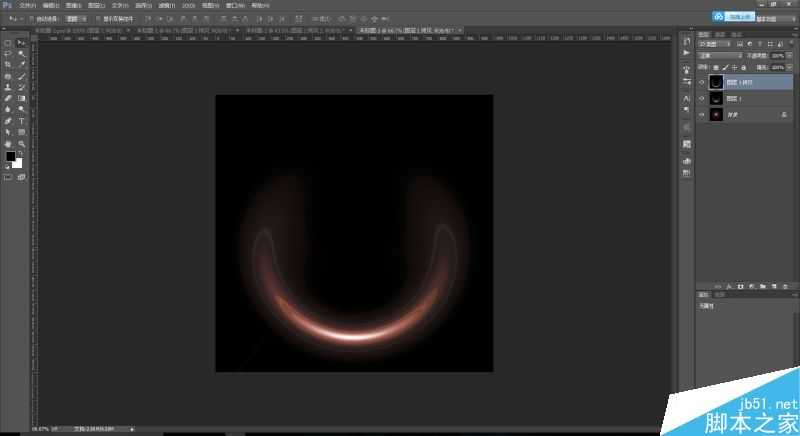Open the File menu
The image size is (800, 436).
click(26, 5)
